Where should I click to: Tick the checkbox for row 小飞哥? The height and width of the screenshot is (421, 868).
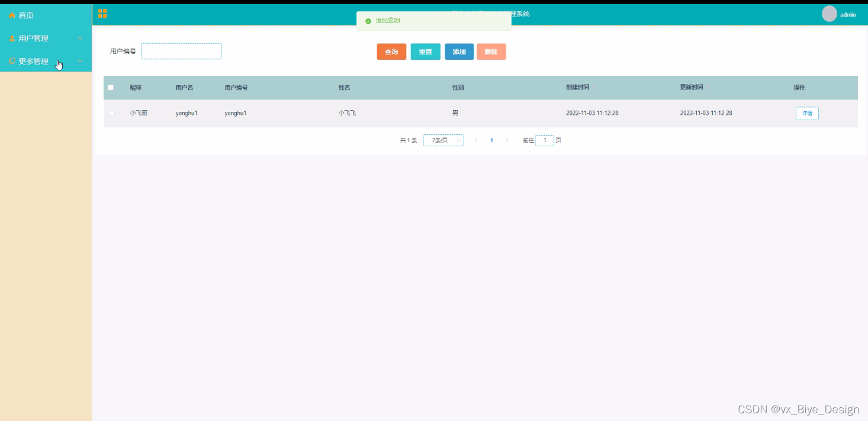[112, 113]
